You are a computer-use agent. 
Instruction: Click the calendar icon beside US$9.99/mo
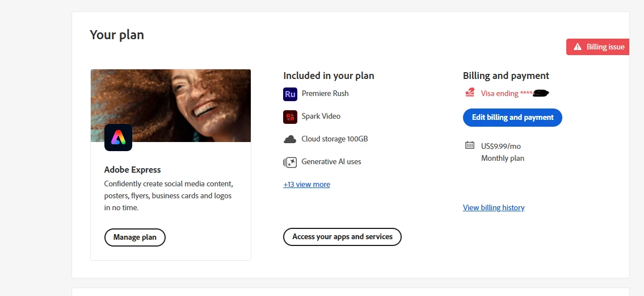(470, 145)
